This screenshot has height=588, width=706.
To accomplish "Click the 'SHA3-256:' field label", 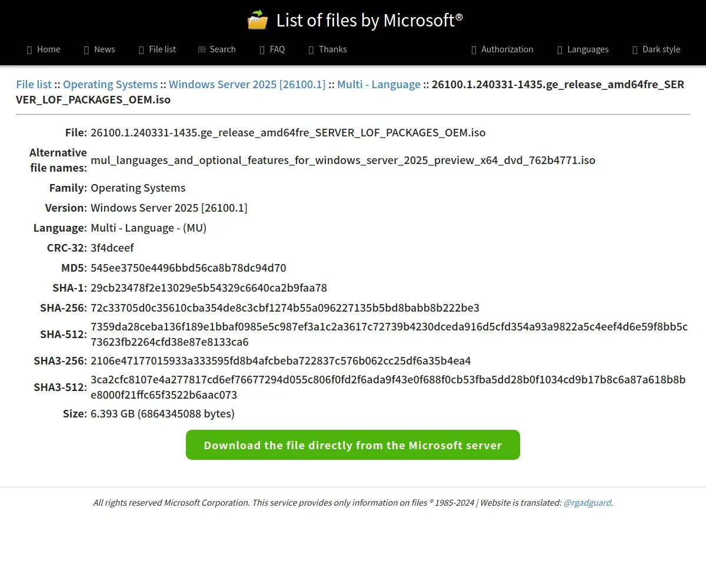I will point(60,360).
